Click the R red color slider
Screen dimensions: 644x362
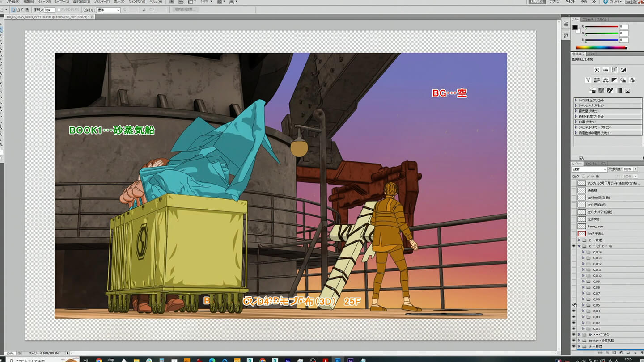click(x=602, y=27)
